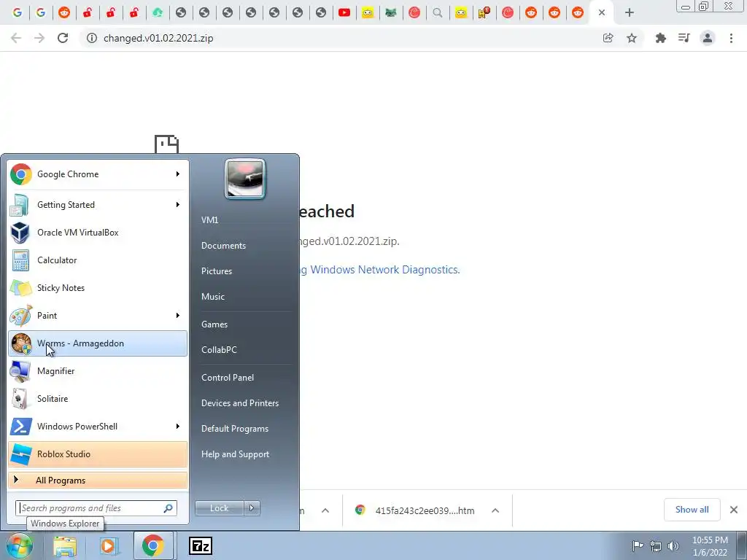
Task: Click the Windows Start orb
Action: [x=19, y=545]
